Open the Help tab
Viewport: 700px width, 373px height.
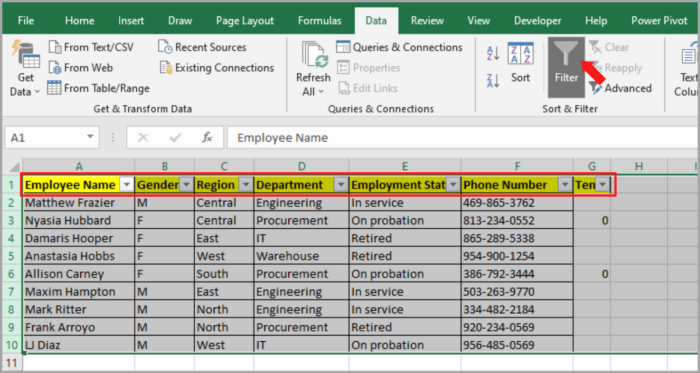click(596, 21)
